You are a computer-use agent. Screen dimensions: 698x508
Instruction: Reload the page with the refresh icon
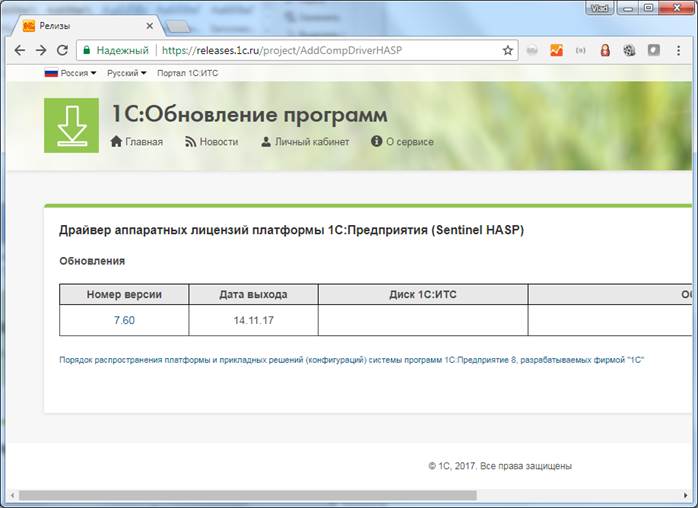click(x=62, y=50)
